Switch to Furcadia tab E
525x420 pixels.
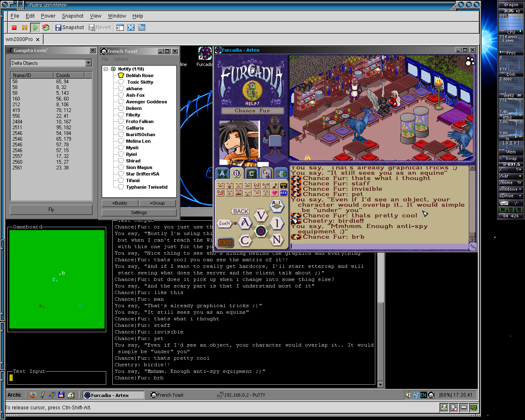click(x=281, y=173)
